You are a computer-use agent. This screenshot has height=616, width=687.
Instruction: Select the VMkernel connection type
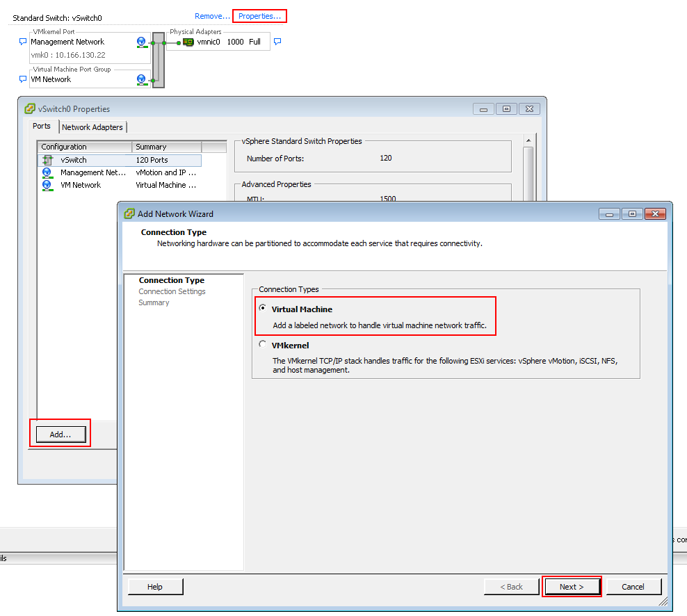(x=262, y=344)
